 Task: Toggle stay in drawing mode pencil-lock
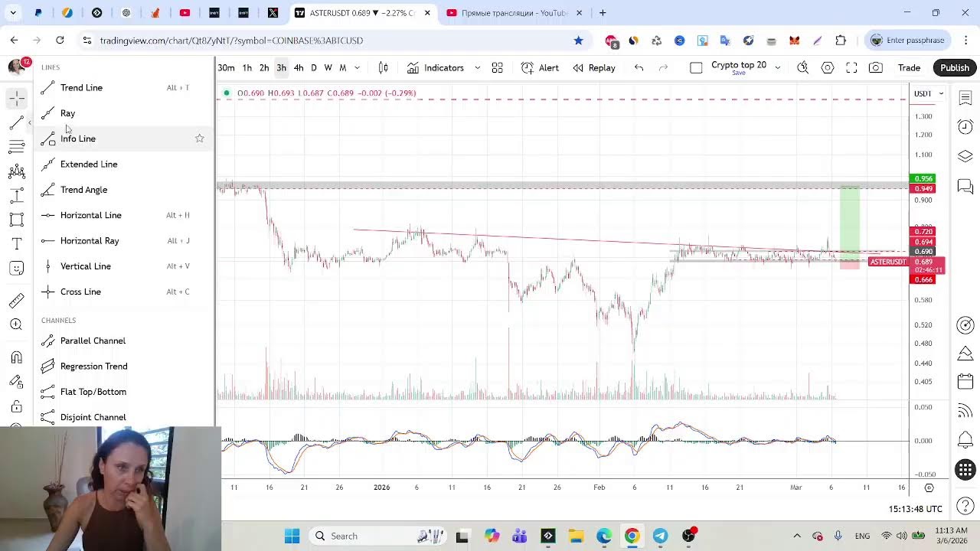(16, 382)
